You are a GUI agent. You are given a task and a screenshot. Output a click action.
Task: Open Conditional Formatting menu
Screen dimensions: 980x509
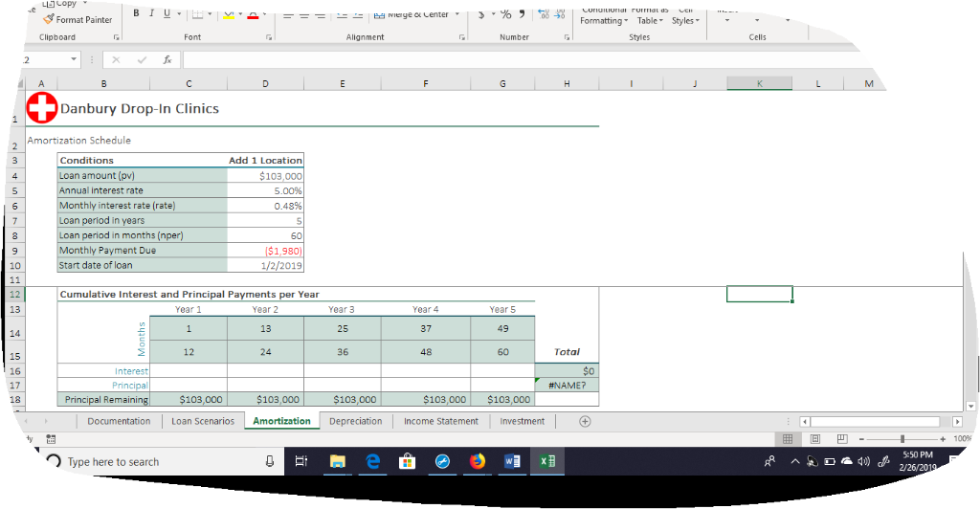[604, 16]
